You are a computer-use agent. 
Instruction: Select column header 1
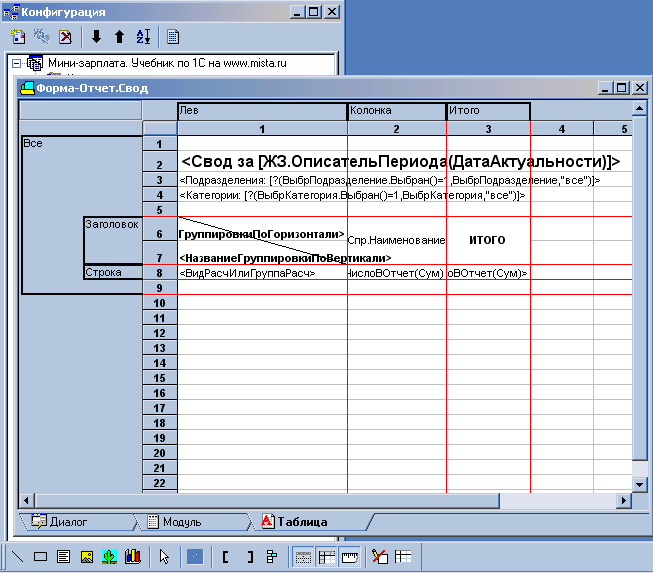pyautogui.click(x=262, y=129)
